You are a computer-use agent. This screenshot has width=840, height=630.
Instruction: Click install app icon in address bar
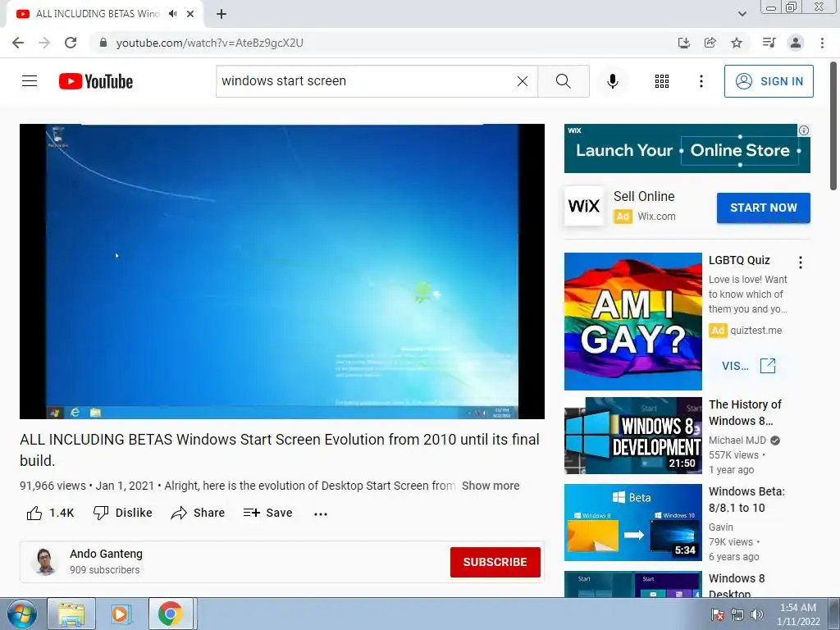[683, 43]
